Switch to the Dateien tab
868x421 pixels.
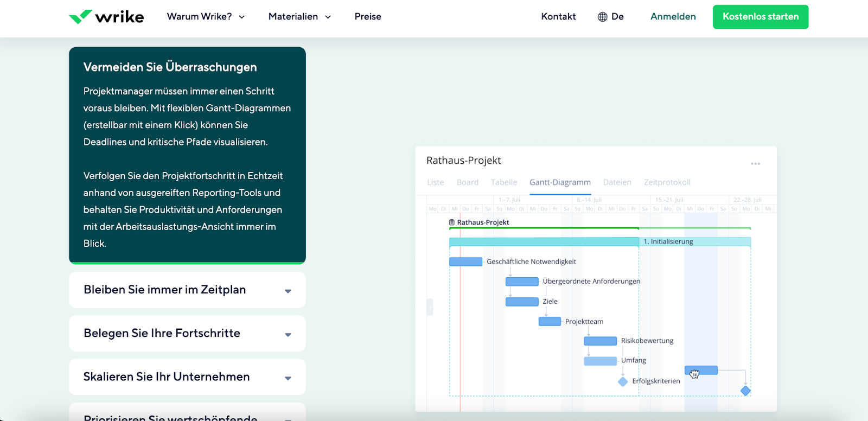tap(617, 182)
